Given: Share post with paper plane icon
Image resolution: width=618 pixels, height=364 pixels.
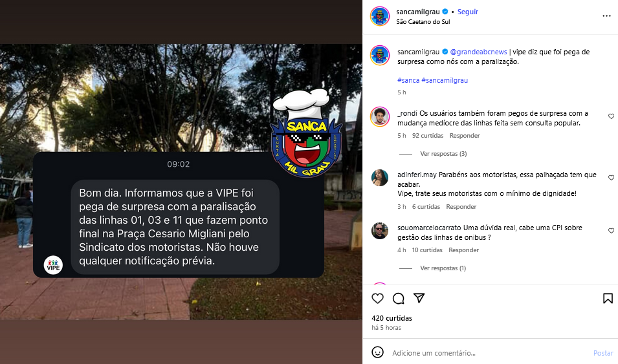Looking at the screenshot, I should (419, 298).
